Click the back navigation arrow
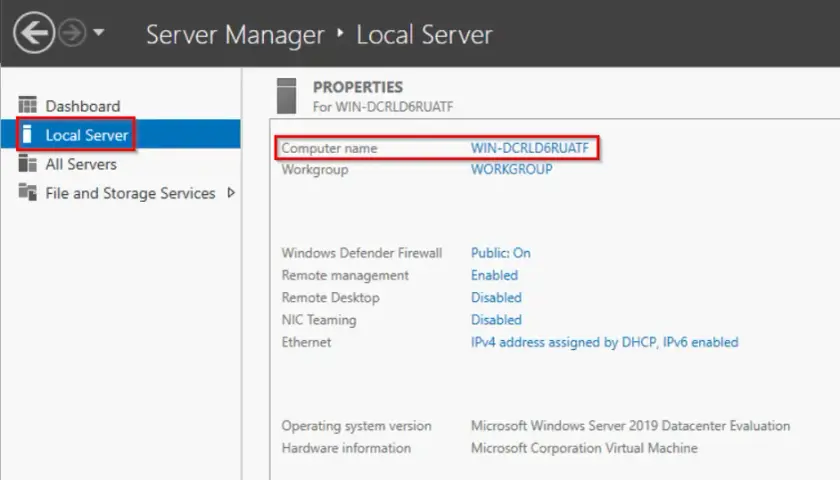The image size is (840, 480). coord(34,33)
